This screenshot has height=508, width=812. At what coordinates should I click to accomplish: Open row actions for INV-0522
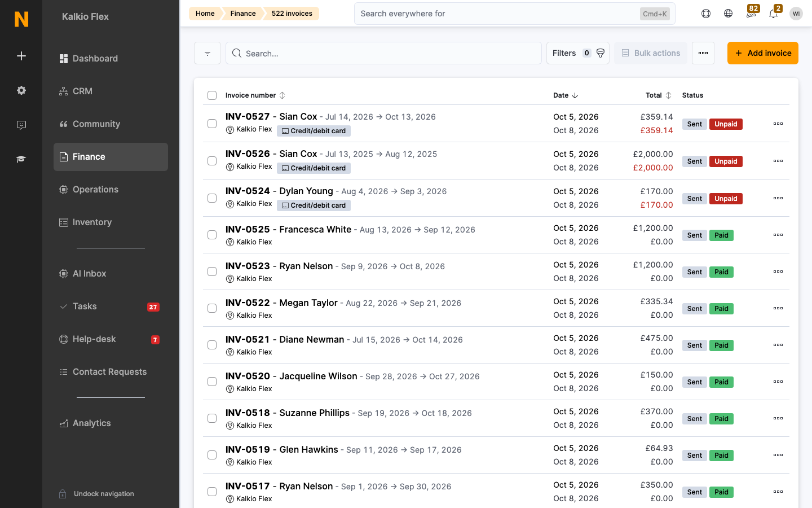pos(778,308)
